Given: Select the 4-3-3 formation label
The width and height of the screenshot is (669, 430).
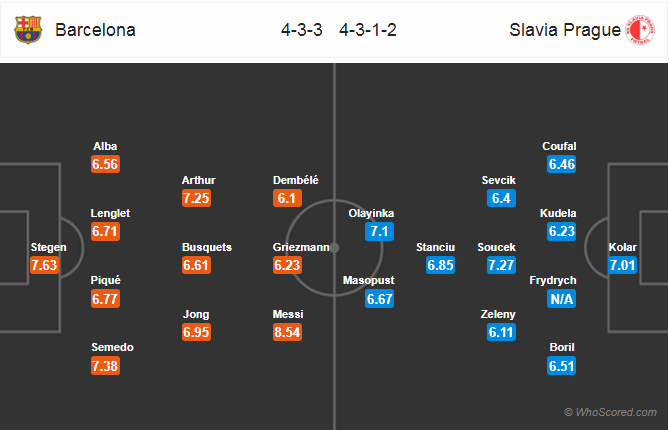Looking at the screenshot, I should tap(302, 30).
